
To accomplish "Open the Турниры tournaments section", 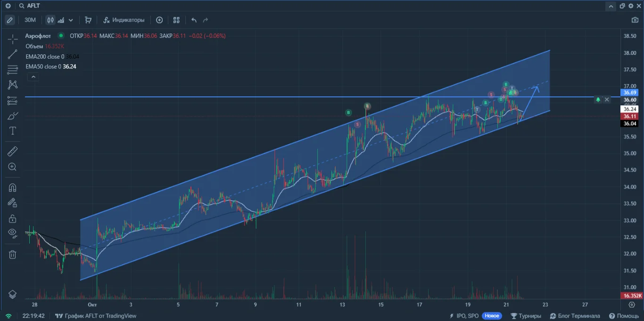I will click(x=526, y=316).
